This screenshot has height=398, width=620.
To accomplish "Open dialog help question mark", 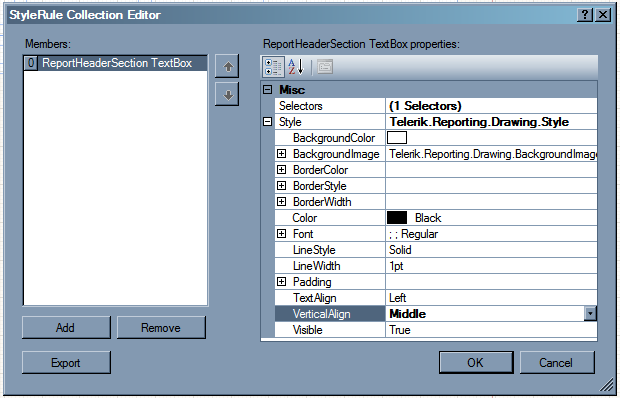I will click(x=585, y=15).
